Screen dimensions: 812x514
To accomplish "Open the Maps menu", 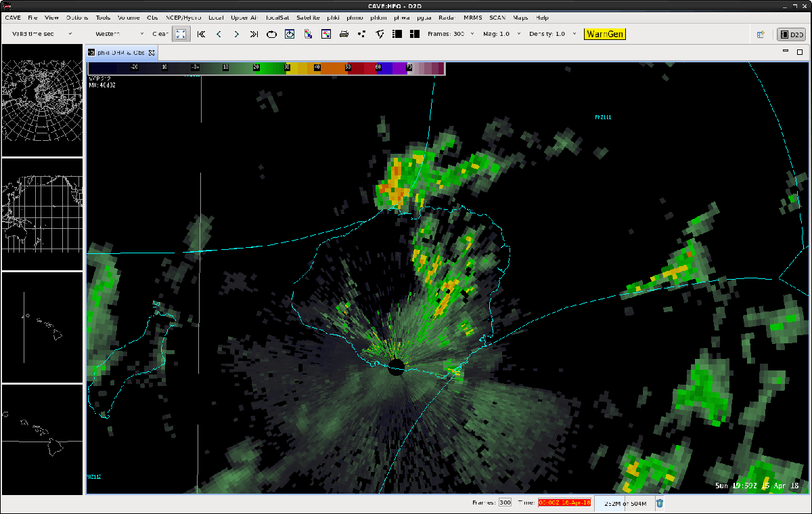I will pos(520,18).
